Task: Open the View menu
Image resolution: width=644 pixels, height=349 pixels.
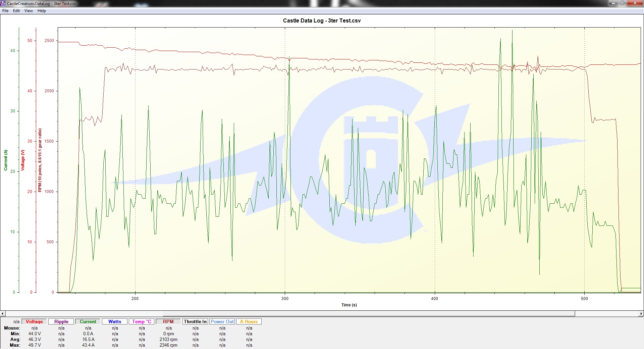Action: coord(29,11)
